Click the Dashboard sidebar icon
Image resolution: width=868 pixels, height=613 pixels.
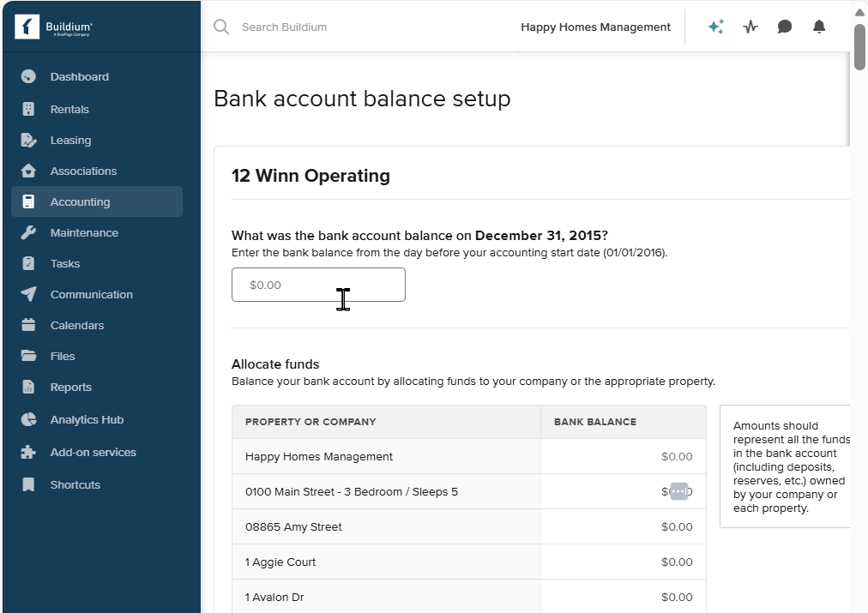(28, 76)
